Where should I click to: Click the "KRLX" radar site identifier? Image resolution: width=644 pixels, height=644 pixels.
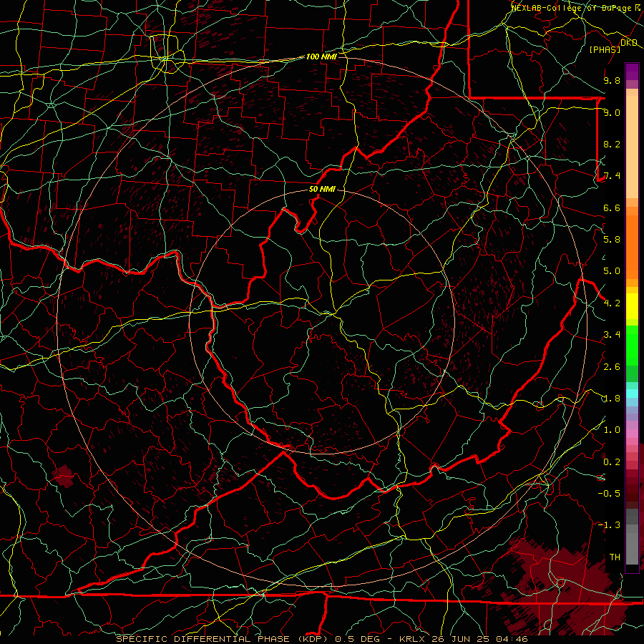(412, 639)
